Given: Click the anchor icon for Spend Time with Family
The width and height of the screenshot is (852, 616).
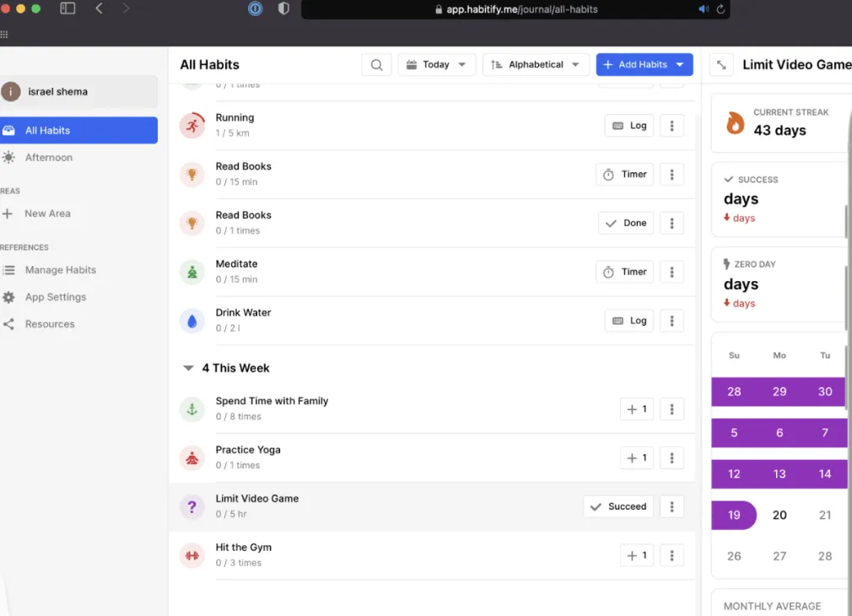Looking at the screenshot, I should [192, 409].
